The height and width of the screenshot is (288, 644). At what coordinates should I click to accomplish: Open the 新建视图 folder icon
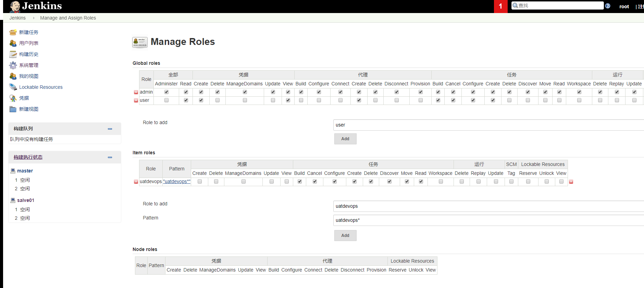click(13, 109)
